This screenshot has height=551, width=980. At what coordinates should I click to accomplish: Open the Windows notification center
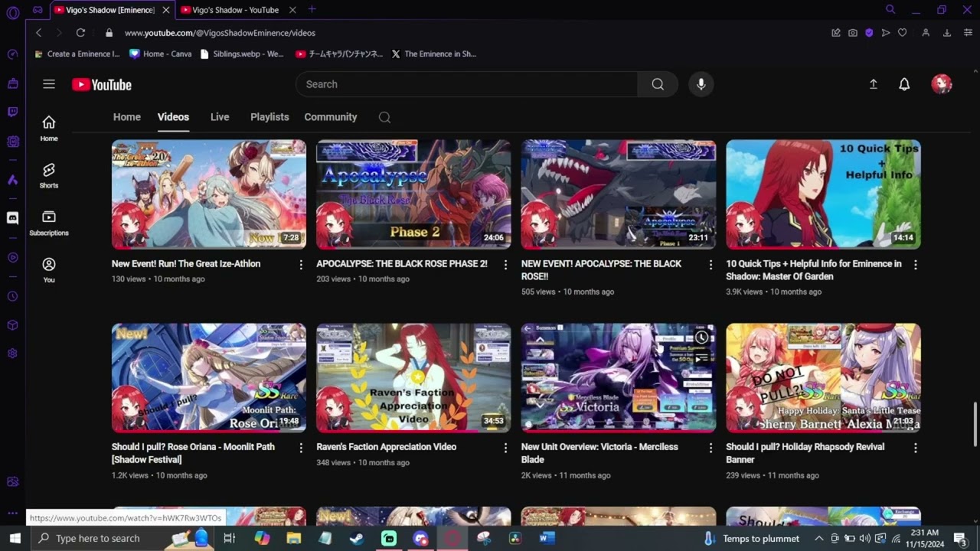pyautogui.click(x=961, y=539)
